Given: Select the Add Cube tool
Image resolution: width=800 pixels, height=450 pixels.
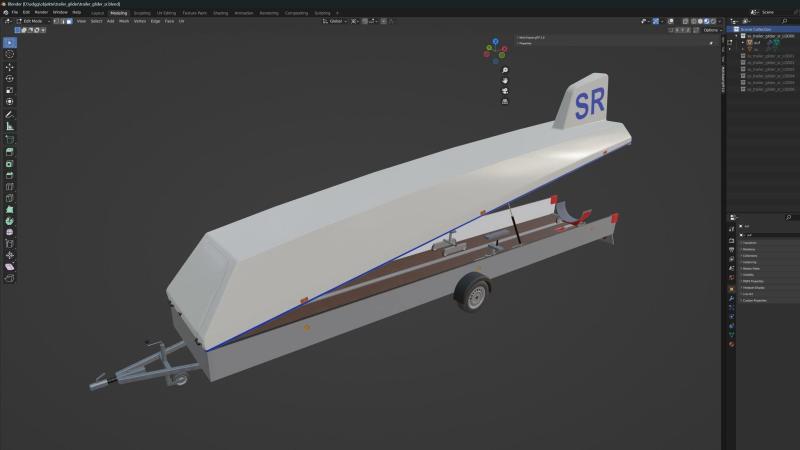Looking at the screenshot, I should pyautogui.click(x=10, y=139).
